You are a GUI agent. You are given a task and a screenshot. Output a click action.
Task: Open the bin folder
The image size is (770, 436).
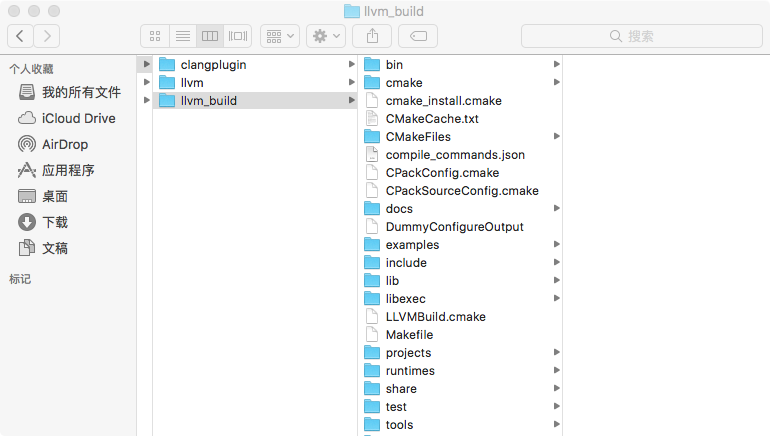click(460, 65)
